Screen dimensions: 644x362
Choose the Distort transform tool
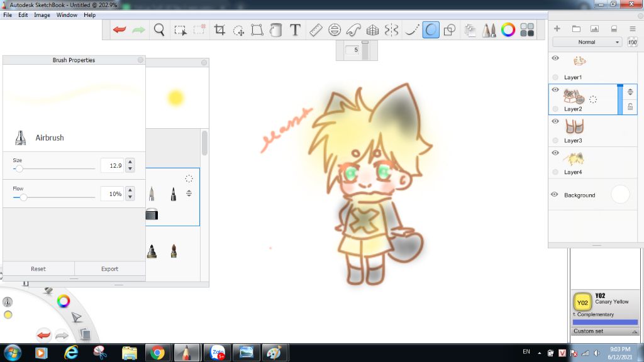tap(257, 30)
